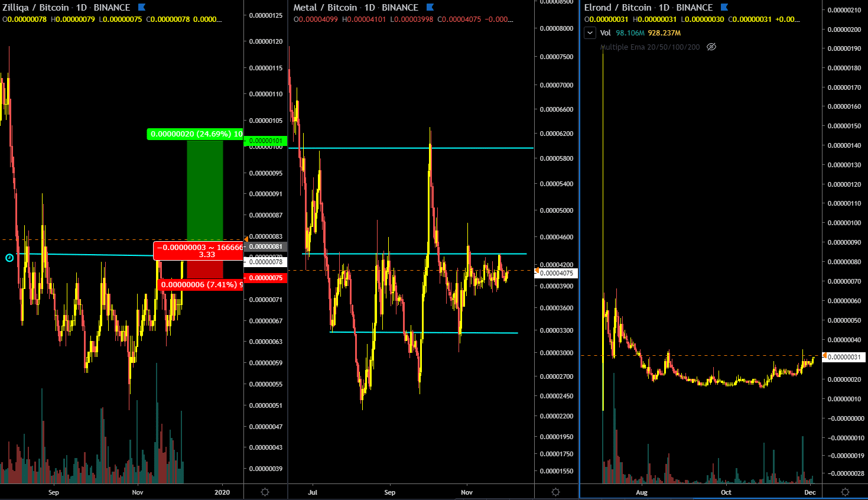
Task: Select the top cyan horizontal line on Metal chart
Action: click(x=411, y=148)
